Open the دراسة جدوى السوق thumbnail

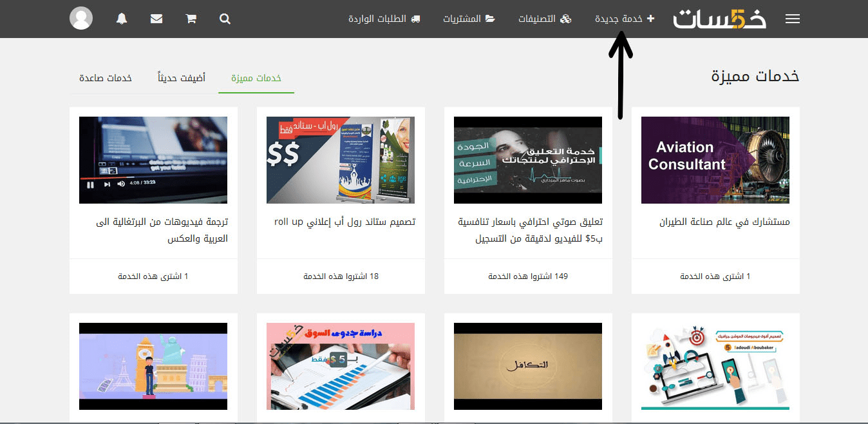click(x=341, y=366)
